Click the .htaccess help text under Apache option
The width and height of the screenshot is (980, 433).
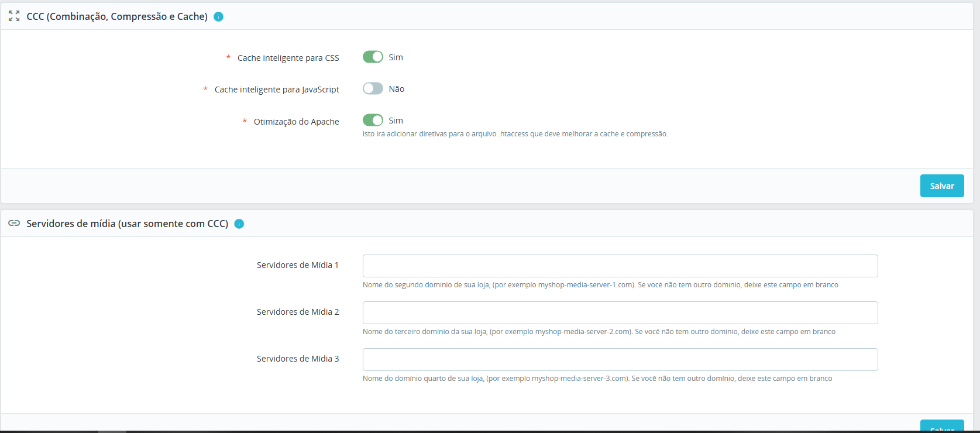click(x=515, y=134)
